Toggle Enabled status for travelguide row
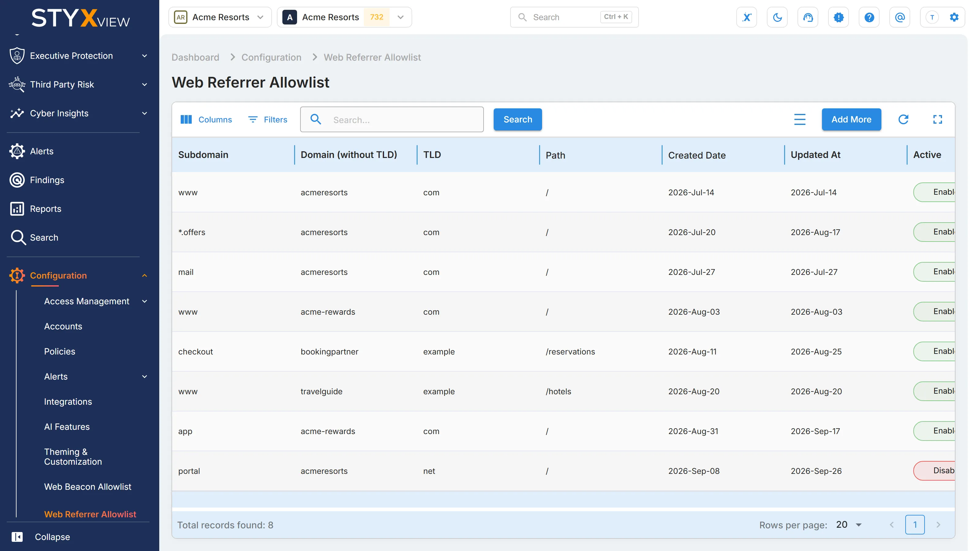Screen dimensions: 980x551 [934, 391]
